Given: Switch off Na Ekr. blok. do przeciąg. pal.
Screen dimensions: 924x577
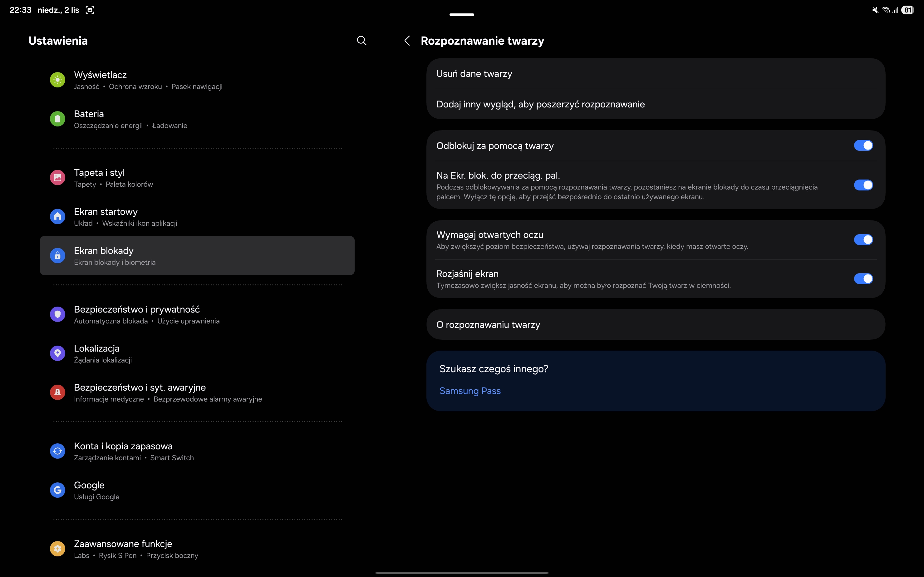Looking at the screenshot, I should coord(863,185).
